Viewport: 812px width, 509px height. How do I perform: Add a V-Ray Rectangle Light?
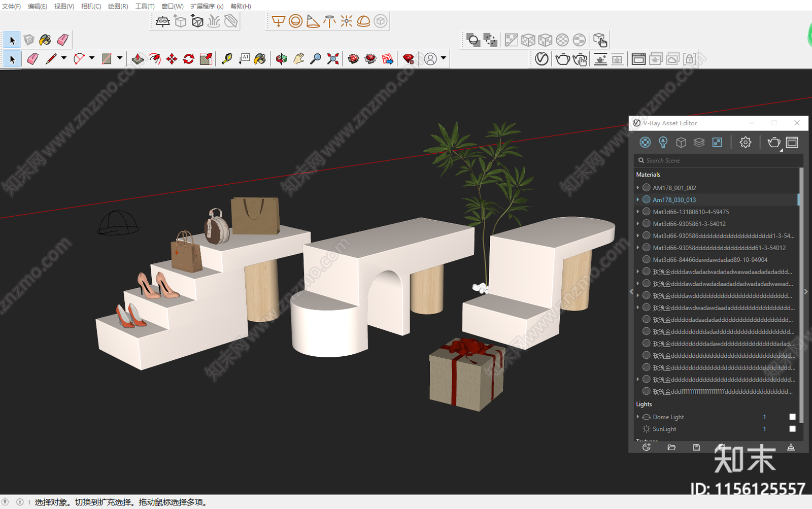[x=279, y=21]
